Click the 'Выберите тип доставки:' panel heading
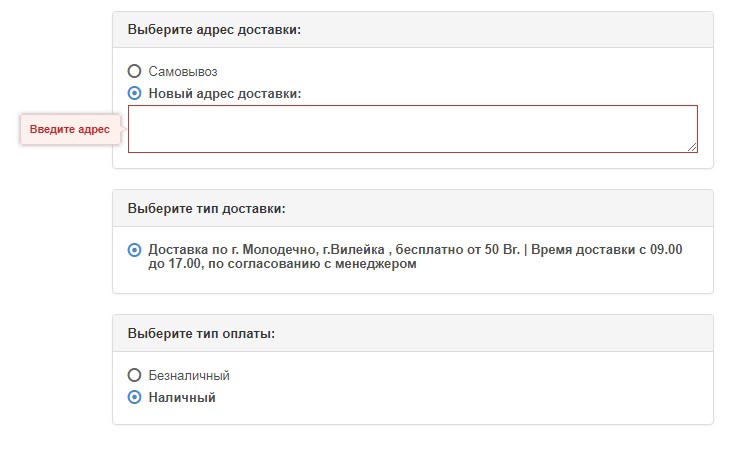 pyautogui.click(x=206, y=209)
